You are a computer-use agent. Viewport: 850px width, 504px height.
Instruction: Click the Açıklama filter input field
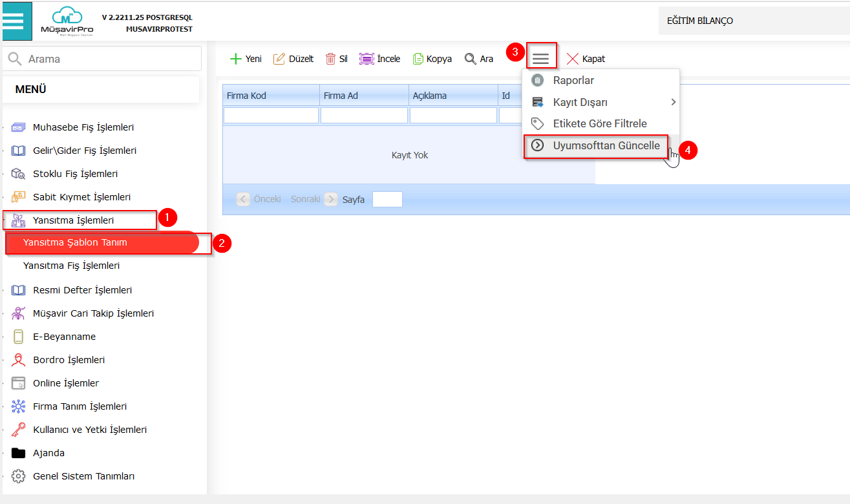(453, 115)
